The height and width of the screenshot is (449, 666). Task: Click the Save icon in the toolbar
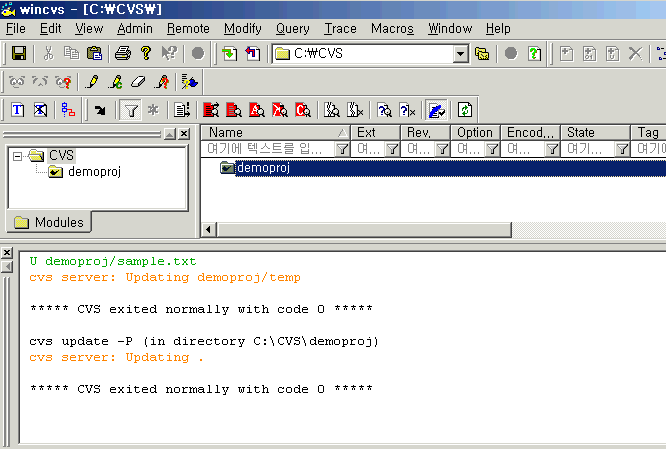pos(18,53)
